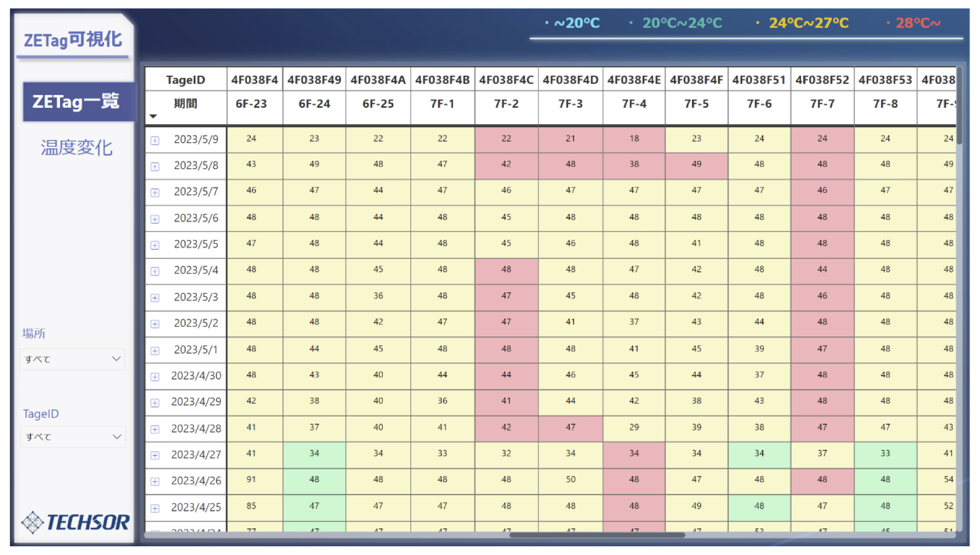Expand the 2023/4/25 row plus icon
Viewport: 980px width, 555px height.
pos(155,508)
